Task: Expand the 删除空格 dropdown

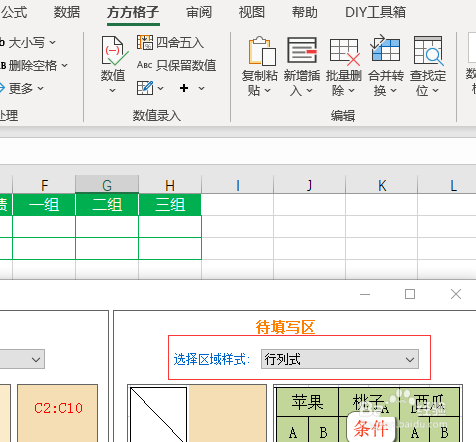Action: tap(65, 65)
